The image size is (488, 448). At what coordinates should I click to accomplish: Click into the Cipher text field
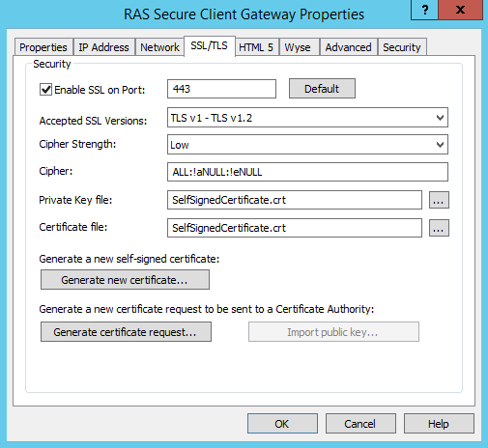click(307, 172)
